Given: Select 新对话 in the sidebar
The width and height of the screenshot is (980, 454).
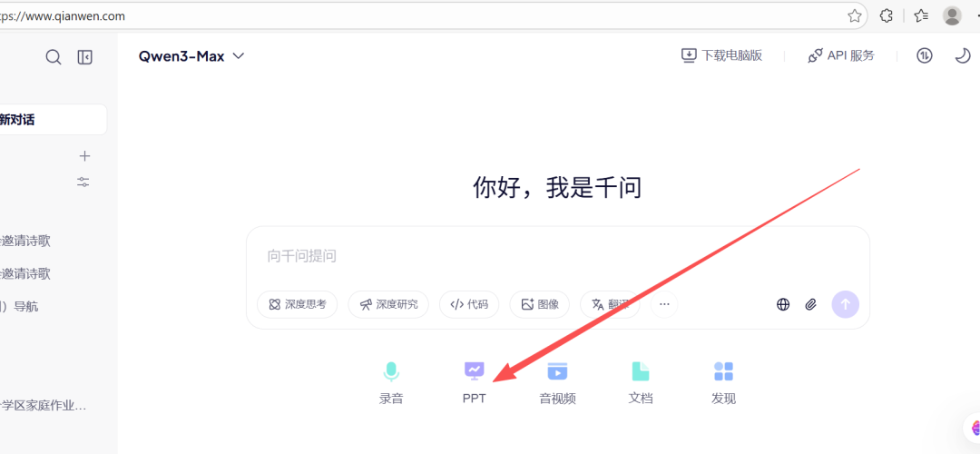Looking at the screenshot, I should (54, 120).
